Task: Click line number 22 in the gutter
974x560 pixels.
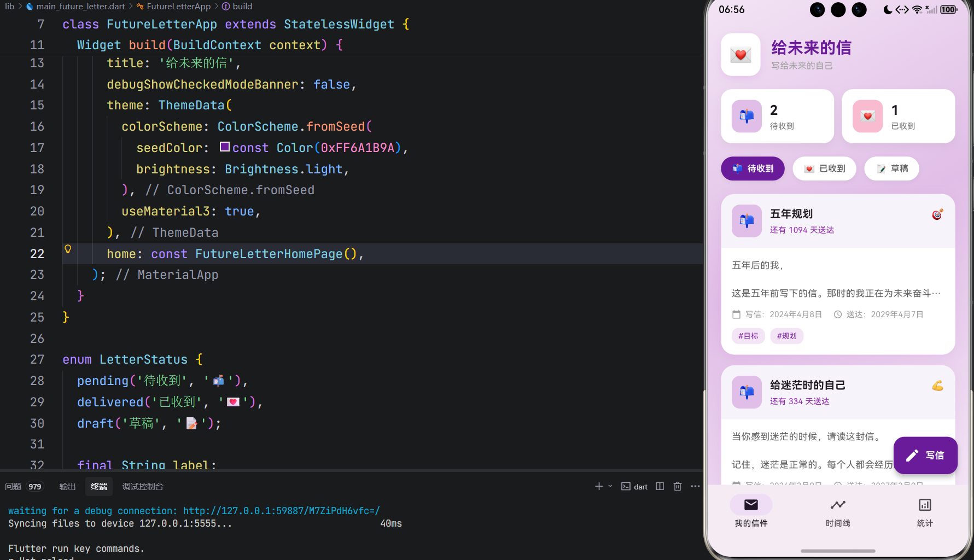Action: pos(37,254)
